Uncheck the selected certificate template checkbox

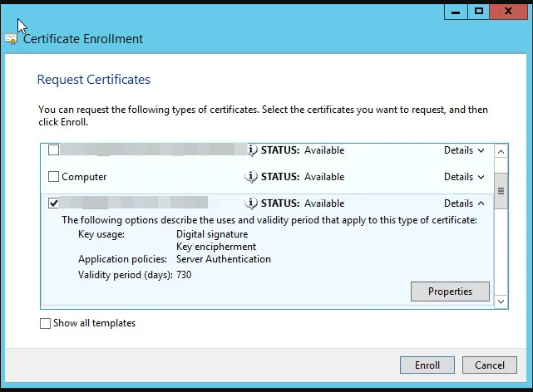[54, 203]
